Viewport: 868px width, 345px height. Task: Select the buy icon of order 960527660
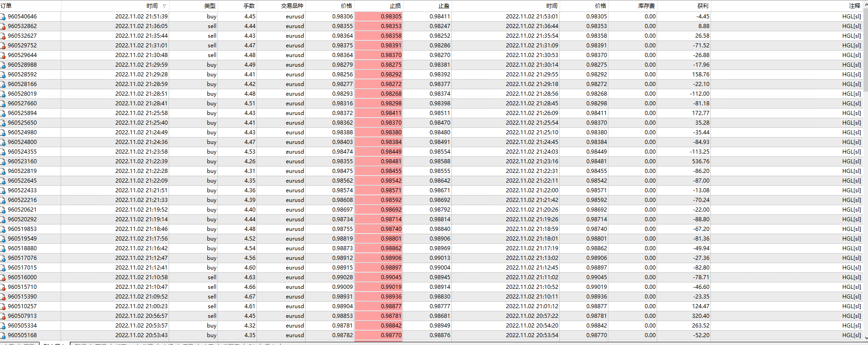(3, 103)
